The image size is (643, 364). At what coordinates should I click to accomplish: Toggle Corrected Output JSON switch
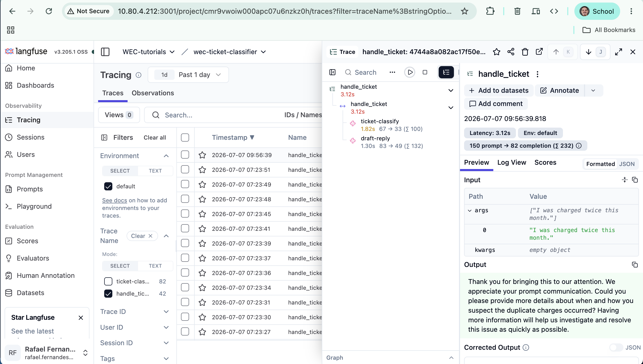(x=616, y=347)
